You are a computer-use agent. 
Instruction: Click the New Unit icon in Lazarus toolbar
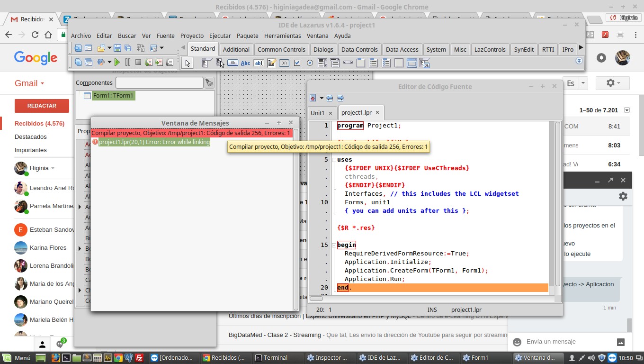coord(78,48)
